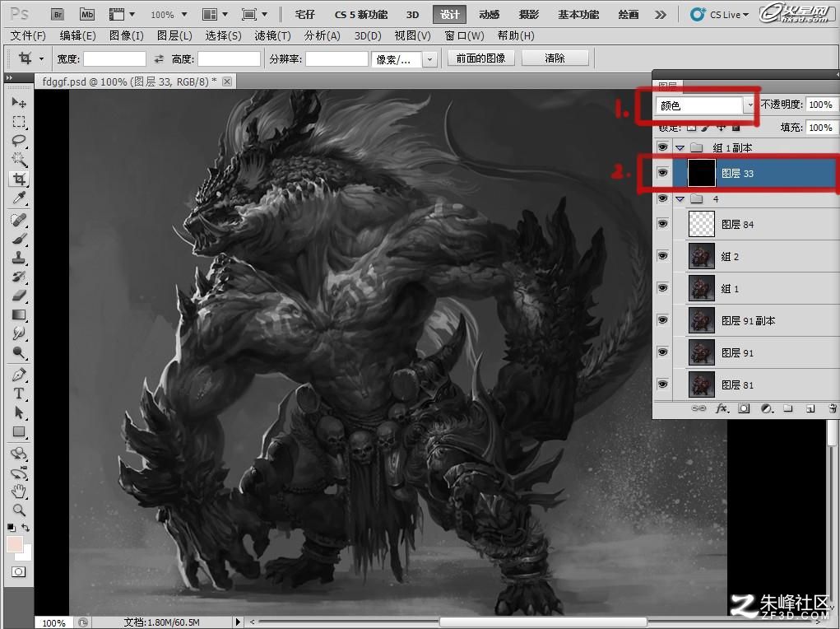Create a new group in Layers panel
This screenshot has width=840, height=629.
click(x=787, y=408)
